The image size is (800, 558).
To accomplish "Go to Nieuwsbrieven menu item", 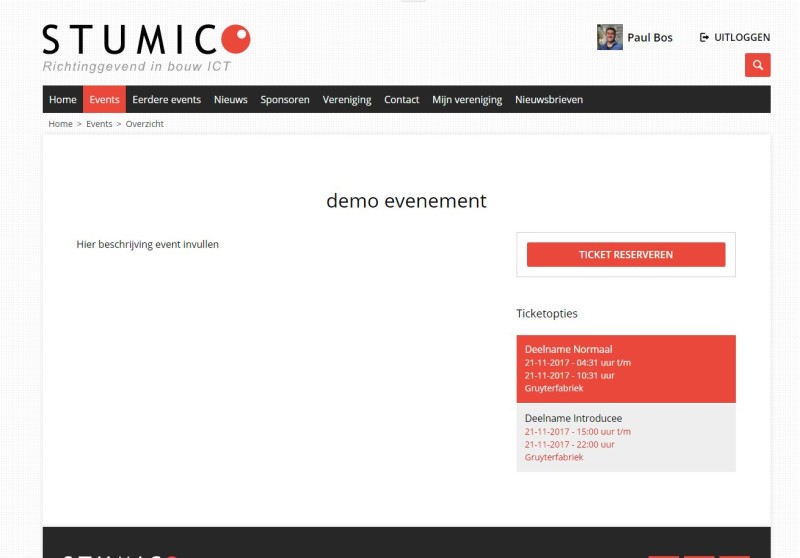I will (x=549, y=100).
